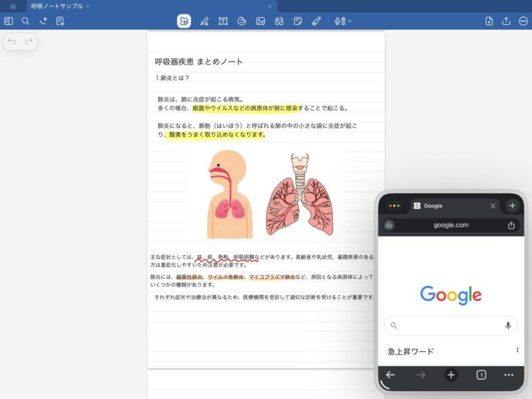Select the sticky note tool

coord(298,21)
